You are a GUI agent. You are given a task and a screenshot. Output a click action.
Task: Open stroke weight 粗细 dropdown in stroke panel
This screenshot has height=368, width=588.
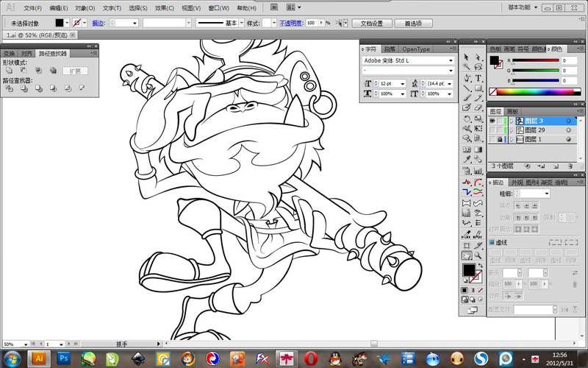tap(547, 194)
